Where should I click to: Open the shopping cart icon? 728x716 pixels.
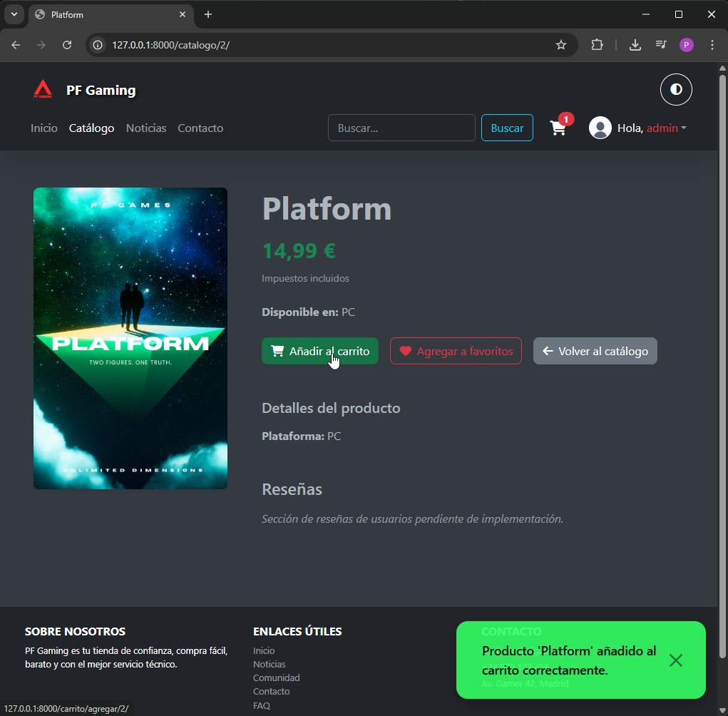(x=558, y=128)
